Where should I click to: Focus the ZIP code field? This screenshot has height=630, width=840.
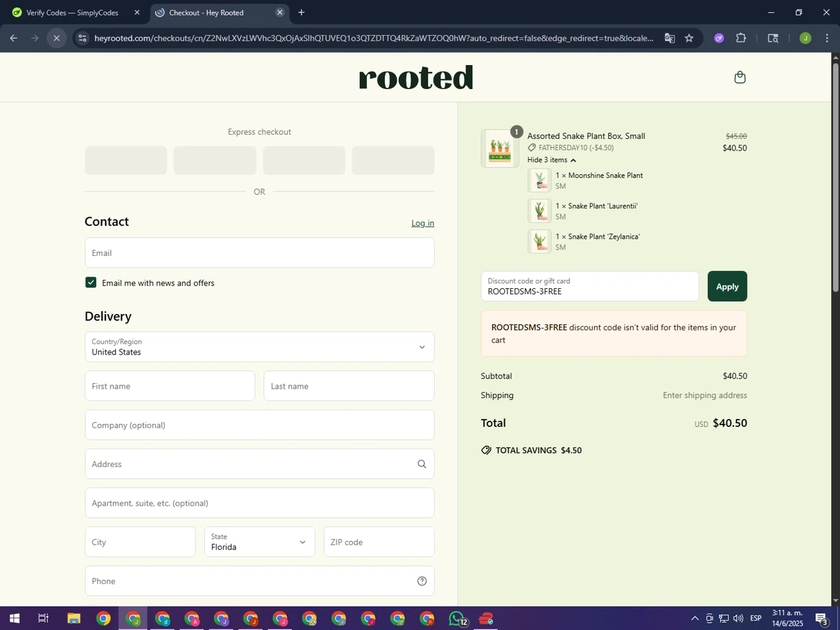(379, 542)
